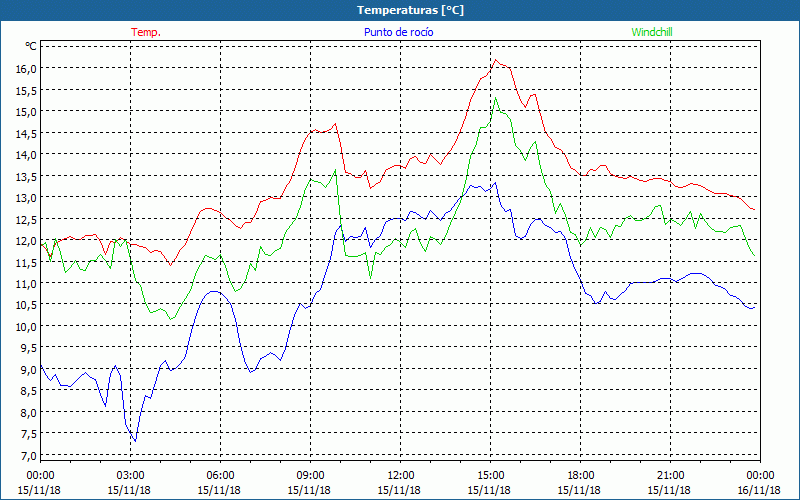
Task: Click the '7,5' y-axis value
Action: click(x=29, y=434)
